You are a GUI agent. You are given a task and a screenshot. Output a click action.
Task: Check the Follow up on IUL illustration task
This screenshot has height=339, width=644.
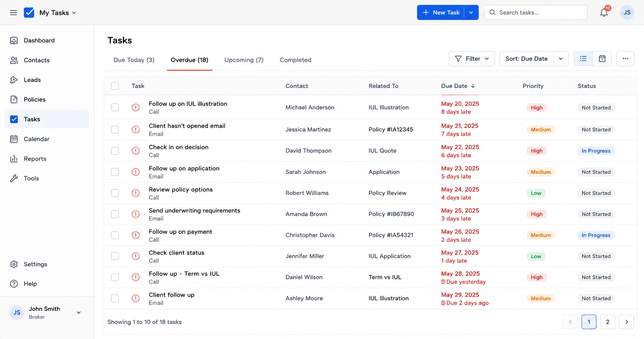pyautogui.click(x=115, y=107)
